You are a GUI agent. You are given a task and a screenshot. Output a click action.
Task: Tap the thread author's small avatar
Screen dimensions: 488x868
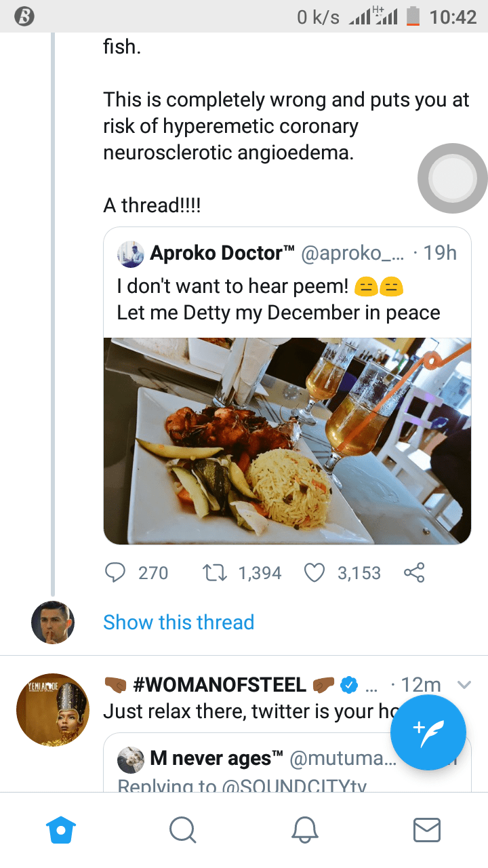tap(53, 622)
